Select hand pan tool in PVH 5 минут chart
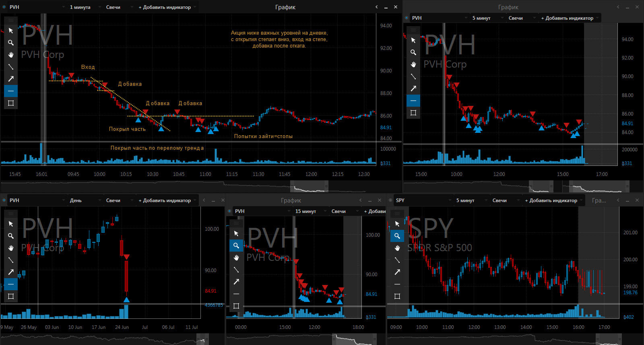The width and height of the screenshot is (644, 345). point(413,64)
